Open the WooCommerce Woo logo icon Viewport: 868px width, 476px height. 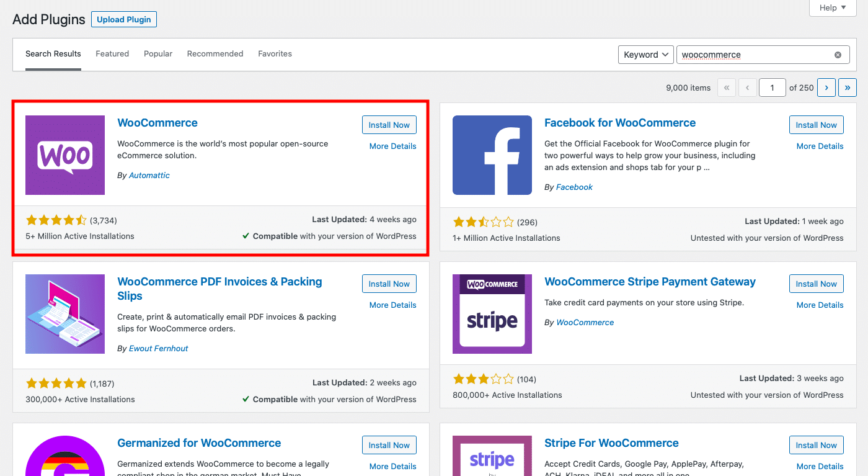point(65,155)
